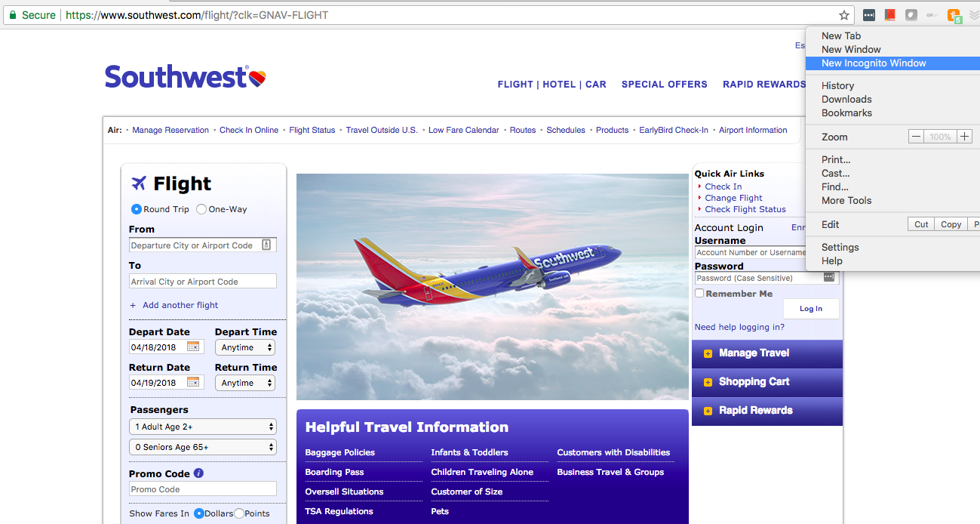This screenshot has height=524, width=980.
Task: Click the Departure City or Airport Code field
Action: click(203, 245)
